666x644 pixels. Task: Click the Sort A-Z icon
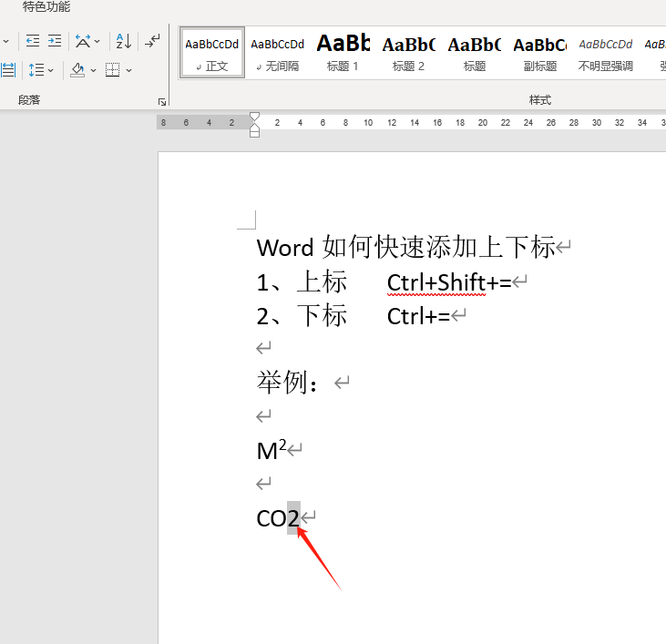click(124, 41)
